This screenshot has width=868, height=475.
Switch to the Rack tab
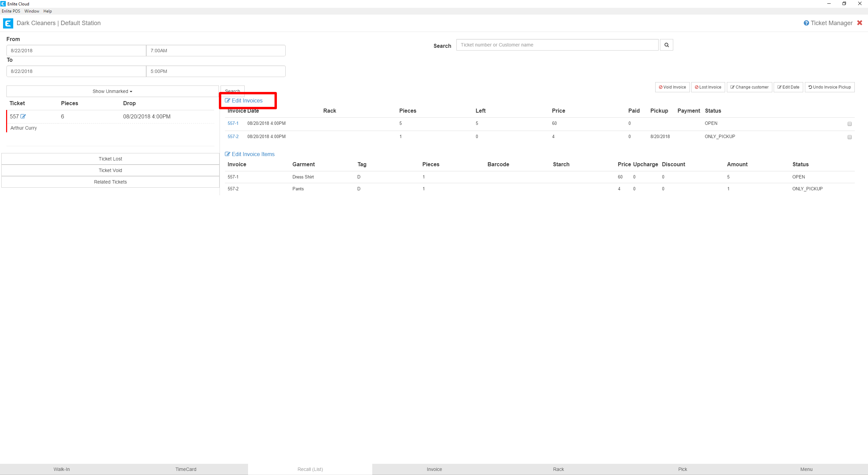point(558,469)
